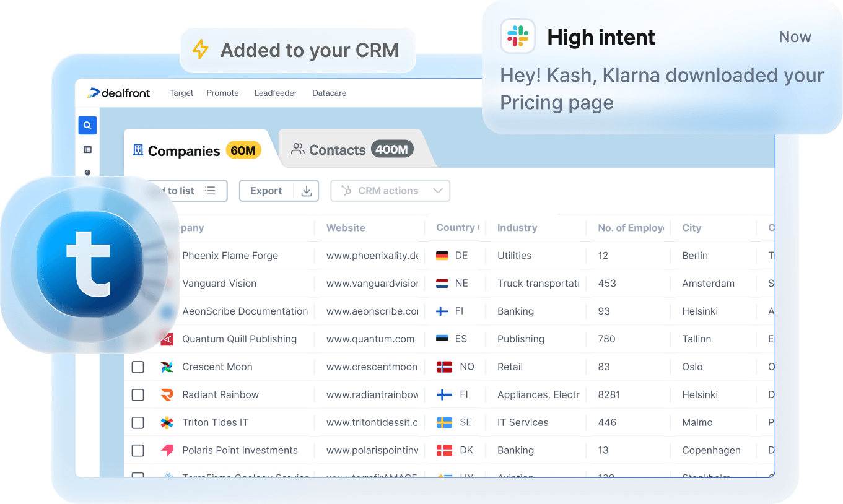
Task: Click the Polaris Point Investments logo
Action: (x=167, y=450)
